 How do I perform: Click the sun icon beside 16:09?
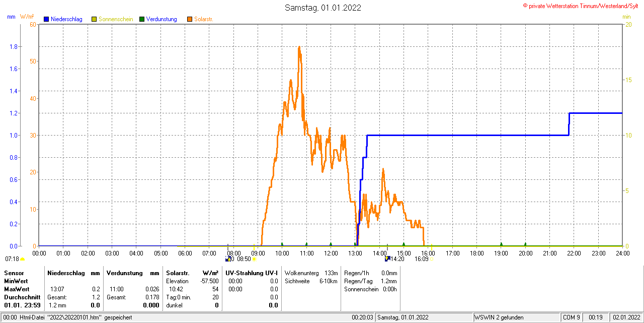click(432, 259)
